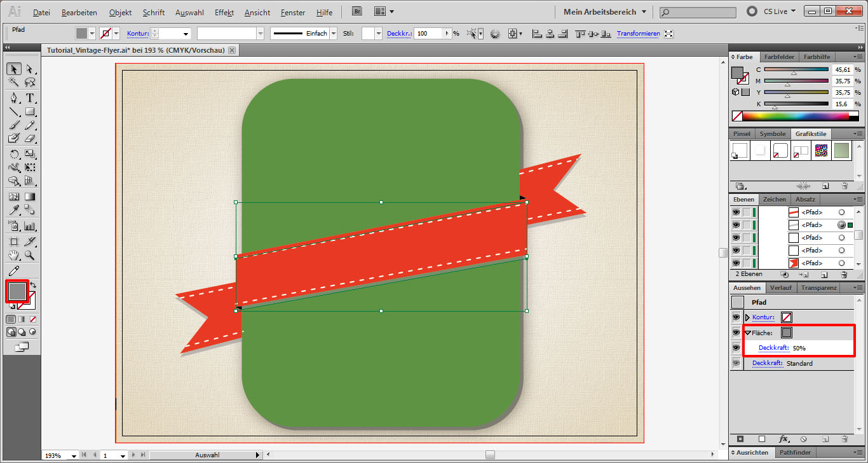Viewport: 868px width, 463px height.
Task: Click the fx add effect icon
Action: coord(783,439)
